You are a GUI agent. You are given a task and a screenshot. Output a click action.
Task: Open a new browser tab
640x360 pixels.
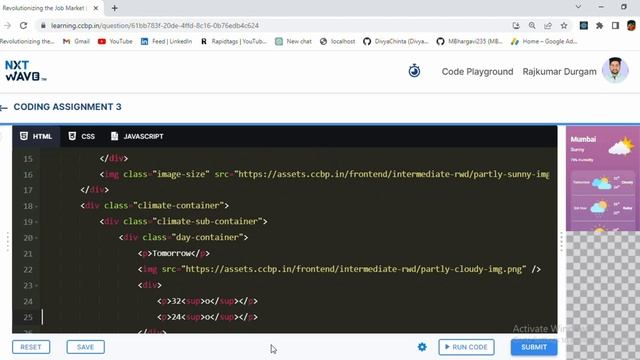click(115, 8)
